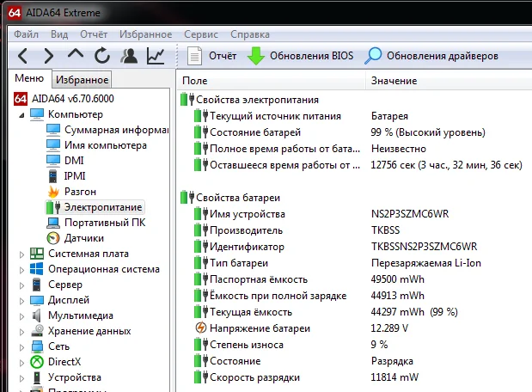This screenshot has width=532, height=392.
Task: Navigate up one level arrow
Action: pos(76,54)
